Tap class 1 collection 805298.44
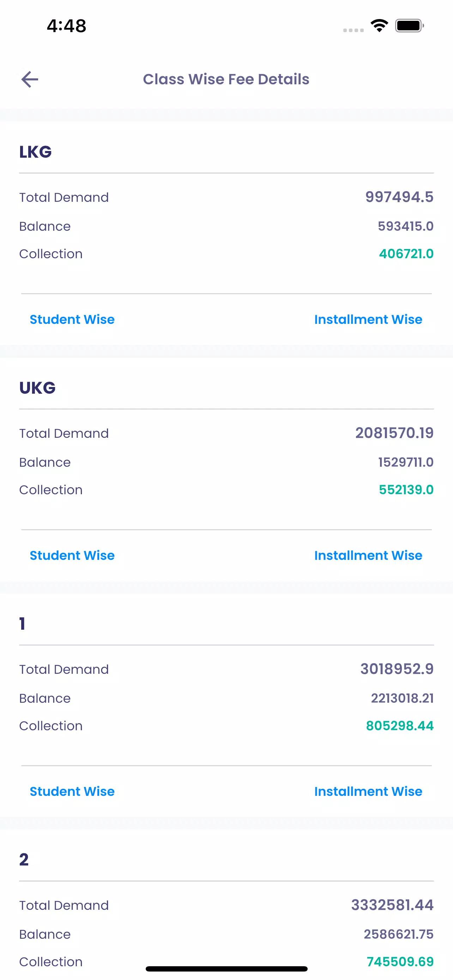This screenshot has width=453, height=980. coord(399,726)
